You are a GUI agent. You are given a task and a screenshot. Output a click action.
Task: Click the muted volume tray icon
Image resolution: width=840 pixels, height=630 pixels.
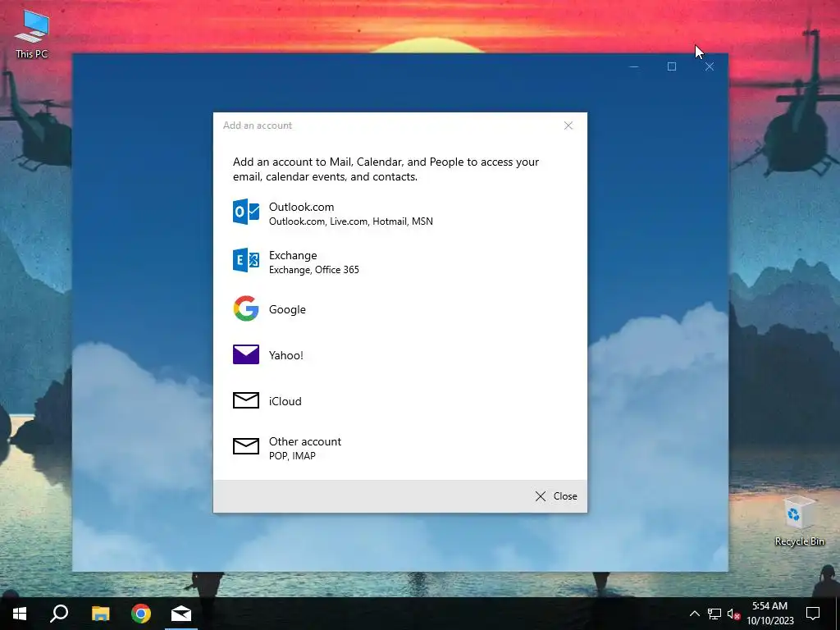pyautogui.click(x=733, y=614)
